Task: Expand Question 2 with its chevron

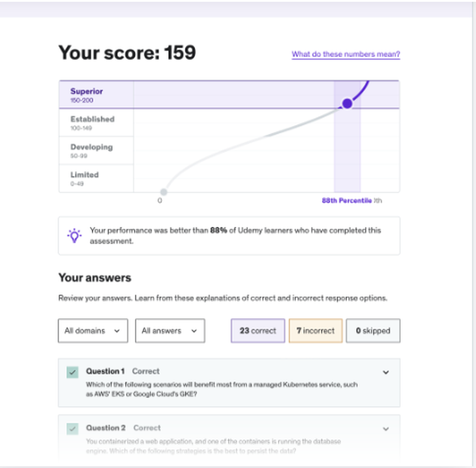Action: (x=386, y=429)
